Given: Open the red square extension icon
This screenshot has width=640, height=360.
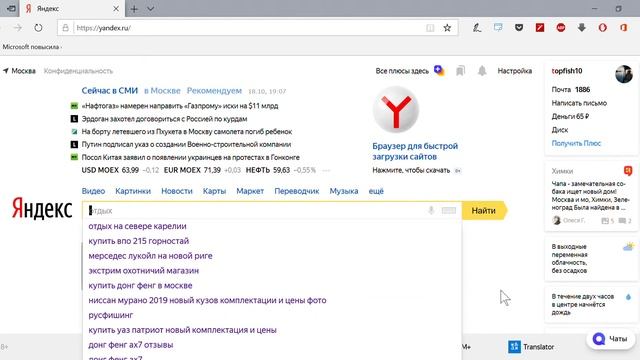Looking at the screenshot, I should (x=540, y=28).
